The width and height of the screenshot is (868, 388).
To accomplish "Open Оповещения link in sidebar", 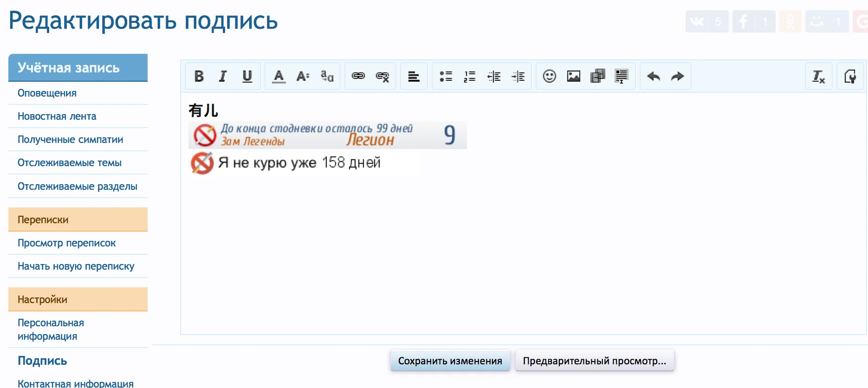I will 47,93.
